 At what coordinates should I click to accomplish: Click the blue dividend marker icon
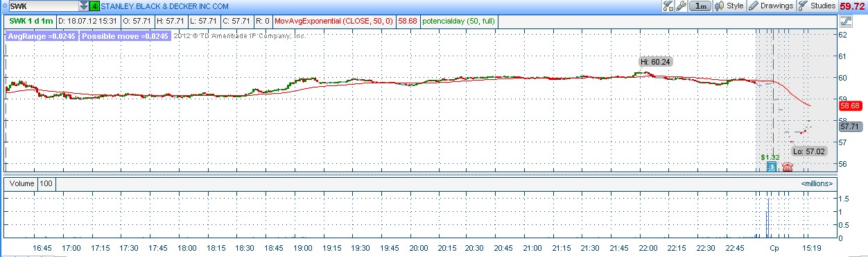coord(771,166)
